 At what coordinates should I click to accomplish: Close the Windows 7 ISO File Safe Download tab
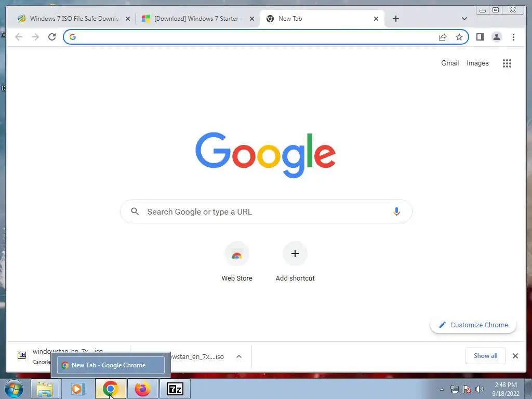[128, 19]
